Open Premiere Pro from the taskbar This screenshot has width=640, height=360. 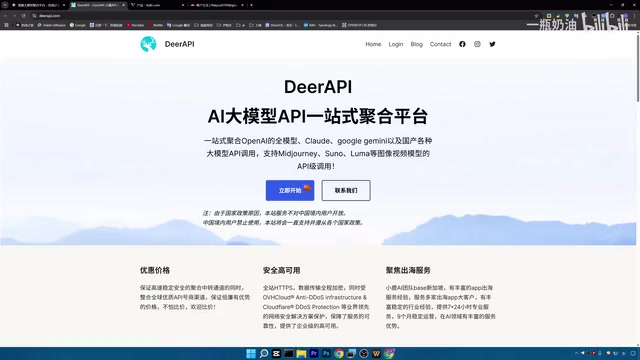click(313, 353)
